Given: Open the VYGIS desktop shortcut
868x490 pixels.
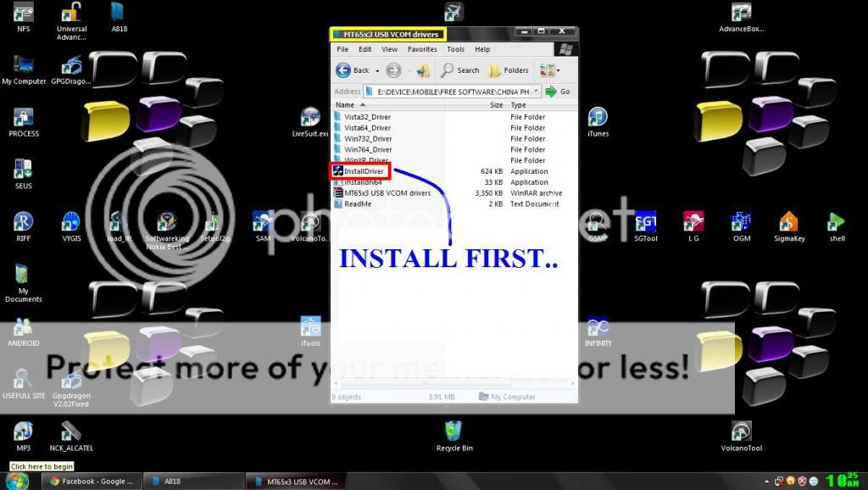Looking at the screenshot, I should [71, 227].
